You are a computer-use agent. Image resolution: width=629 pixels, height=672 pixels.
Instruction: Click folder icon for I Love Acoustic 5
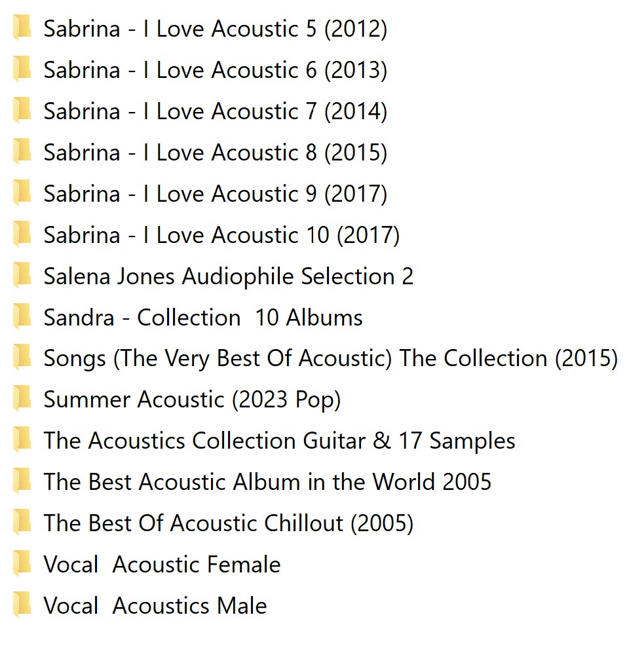22,28
